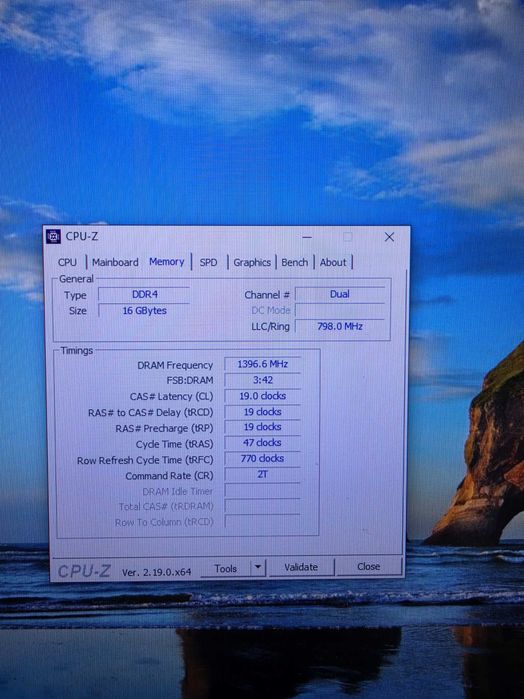The image size is (524, 699).
Task: Click the 3:42 FSB:DRAM value
Action: click(262, 380)
